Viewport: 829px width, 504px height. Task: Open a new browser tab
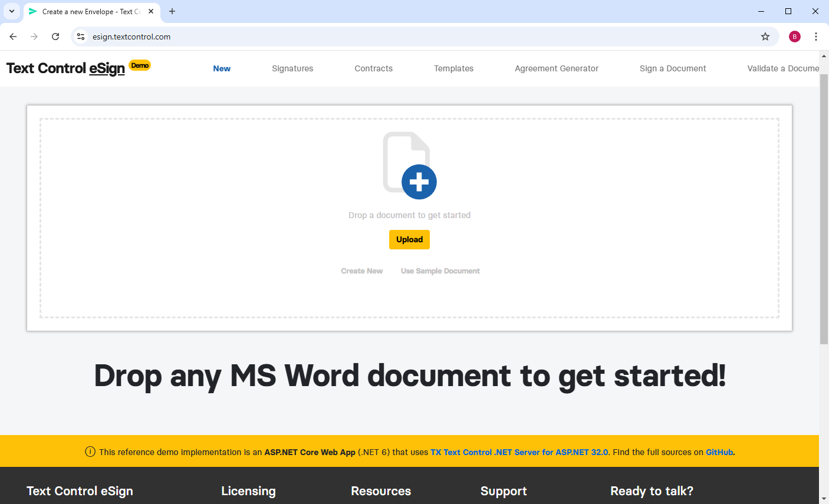pos(172,11)
